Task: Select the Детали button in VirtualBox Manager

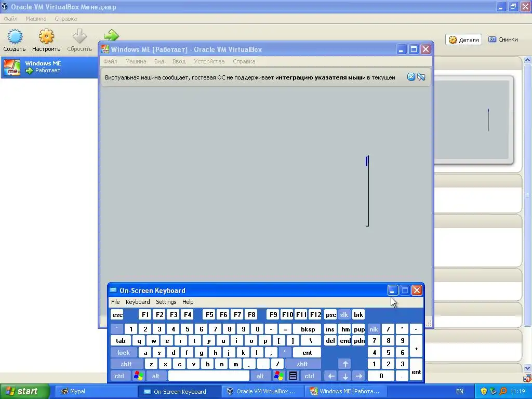Action: pos(463,39)
